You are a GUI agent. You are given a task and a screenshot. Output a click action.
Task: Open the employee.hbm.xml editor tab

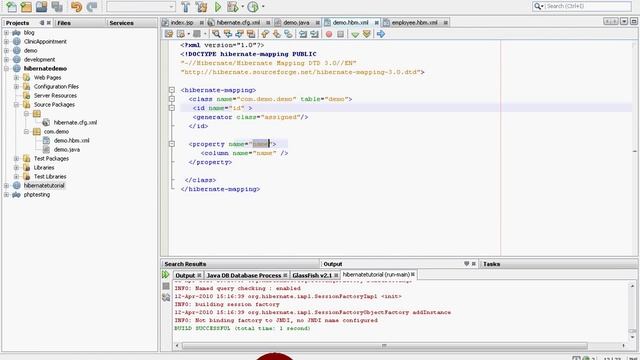tap(414, 22)
